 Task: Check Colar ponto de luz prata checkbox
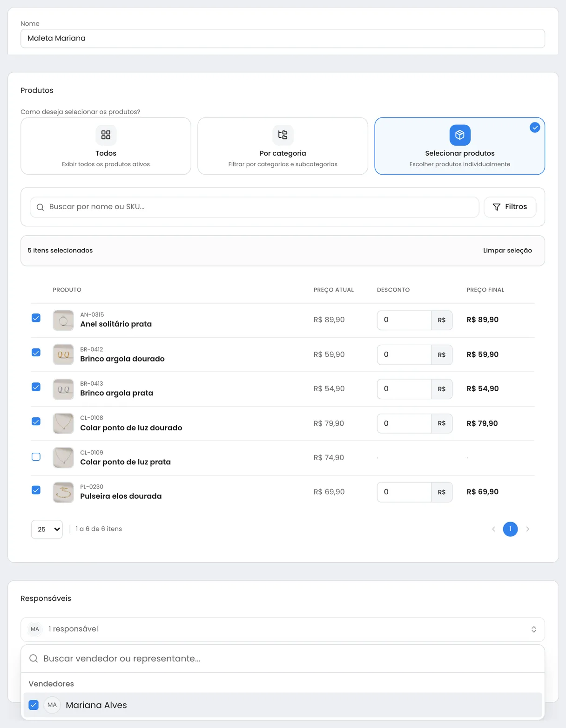point(36,457)
